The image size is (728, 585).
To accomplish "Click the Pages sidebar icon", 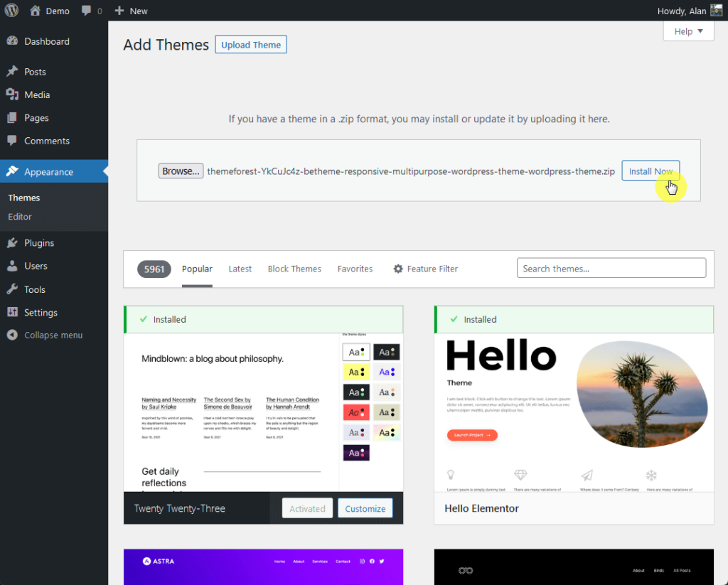I will coord(13,117).
